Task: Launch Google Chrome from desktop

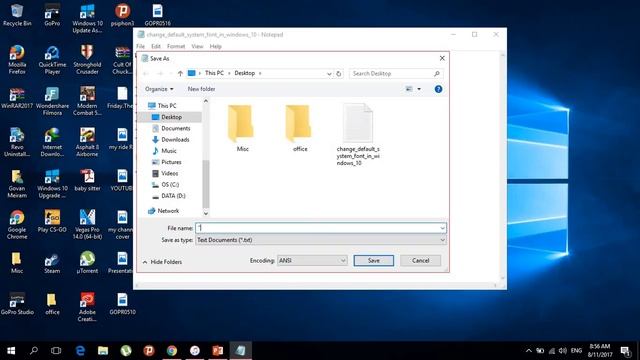Action: 17,225
